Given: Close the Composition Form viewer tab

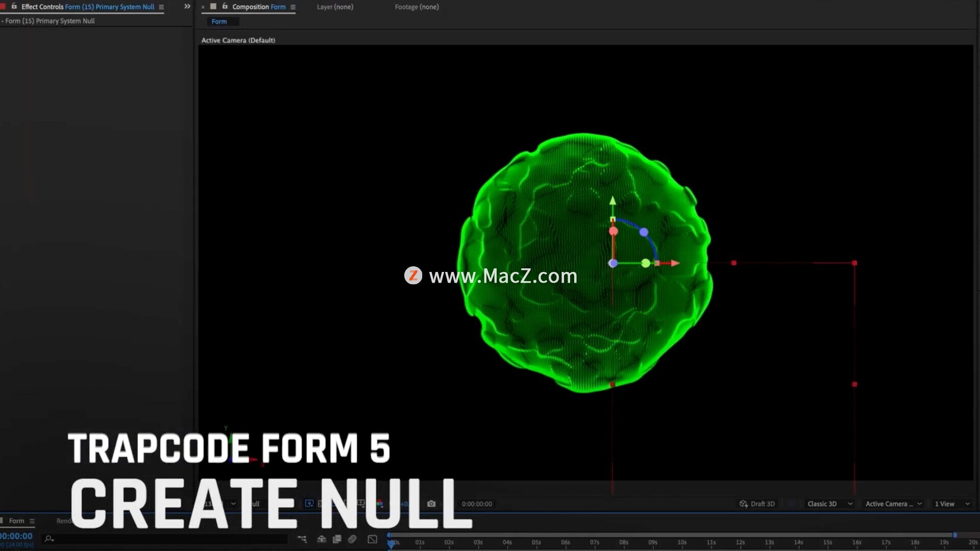Looking at the screenshot, I should click(203, 7).
